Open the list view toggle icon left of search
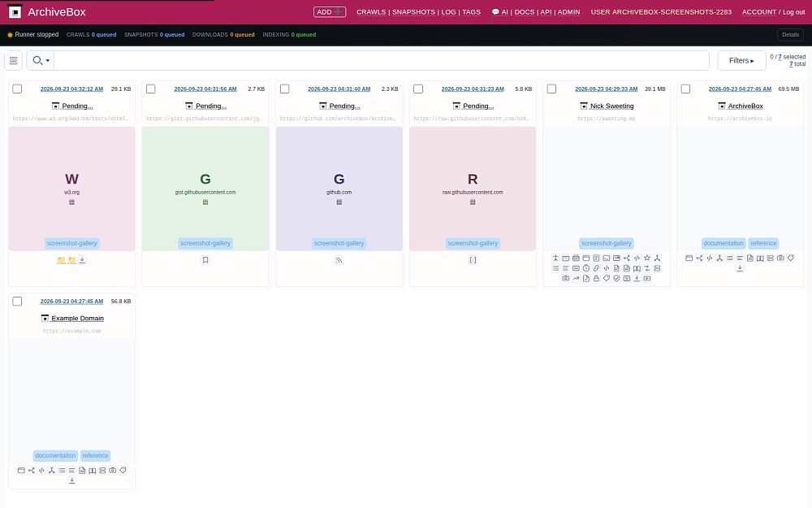Screen dimensions: 812x508 point(14,61)
